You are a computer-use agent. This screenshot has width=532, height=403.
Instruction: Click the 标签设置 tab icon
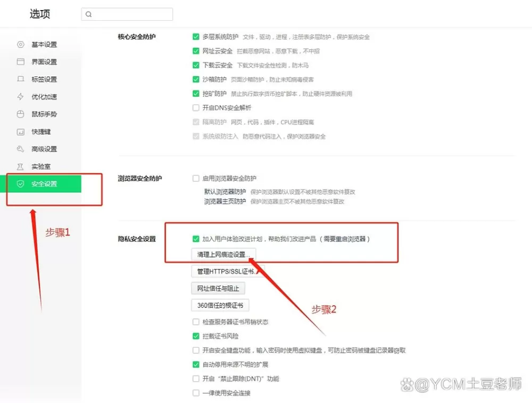coord(21,79)
